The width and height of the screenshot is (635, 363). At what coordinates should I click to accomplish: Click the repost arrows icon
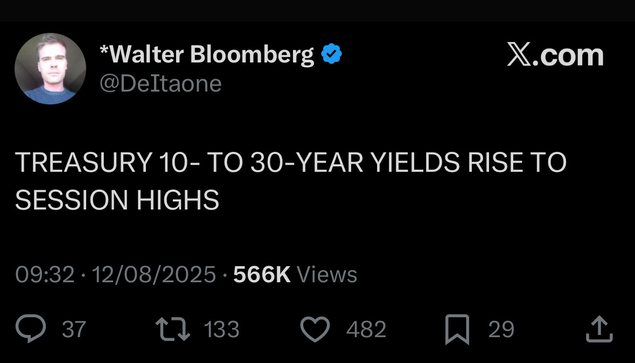[173, 329]
